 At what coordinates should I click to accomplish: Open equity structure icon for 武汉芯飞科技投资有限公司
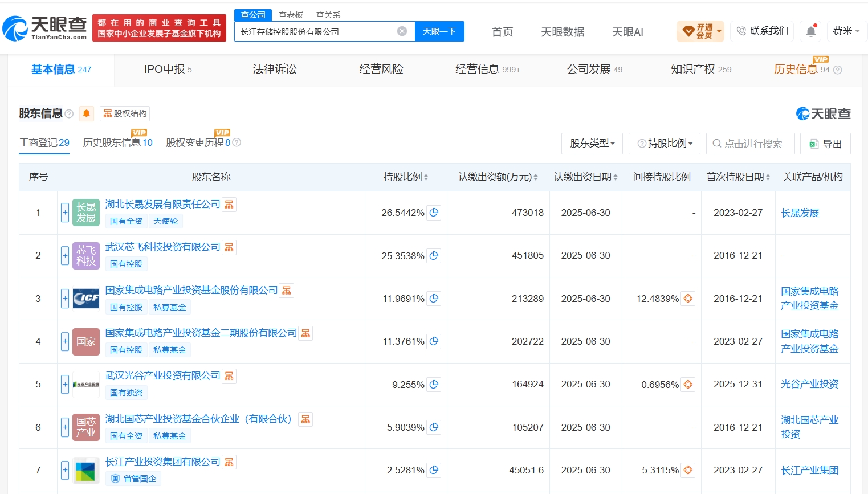coord(229,247)
